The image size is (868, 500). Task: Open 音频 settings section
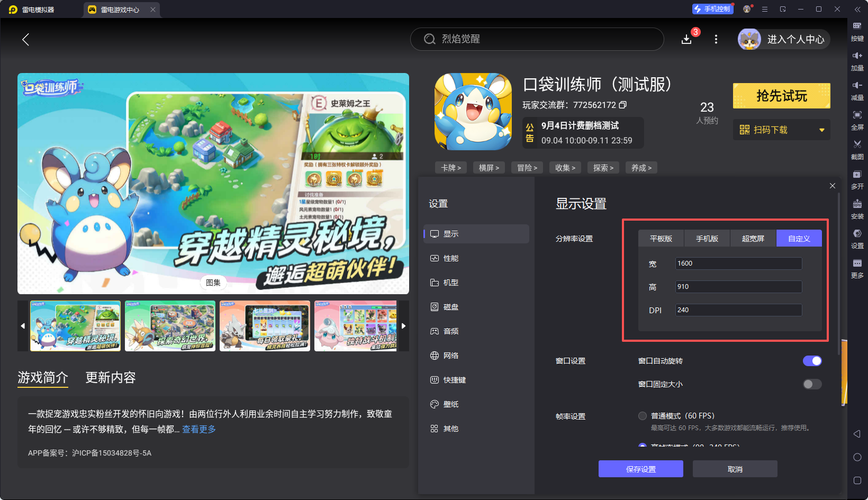[476, 331]
